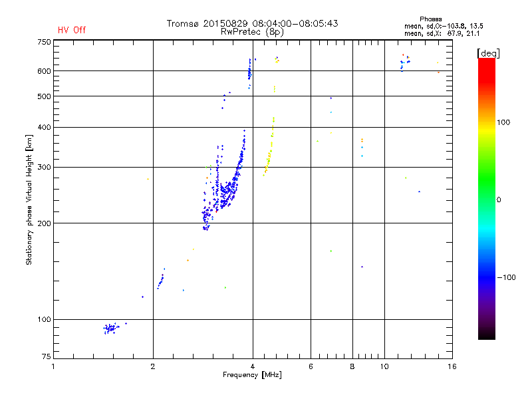
Task: Click the "200" y-axis tick label
Action: (44, 223)
